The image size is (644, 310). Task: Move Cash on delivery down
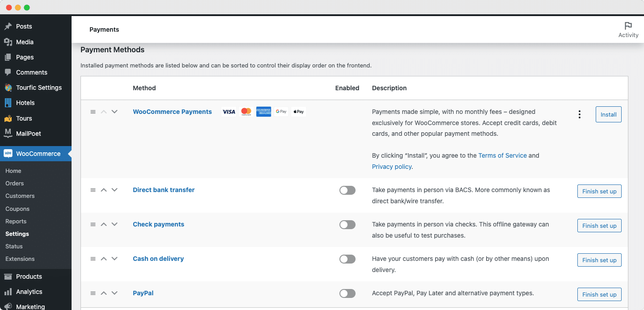tap(114, 259)
